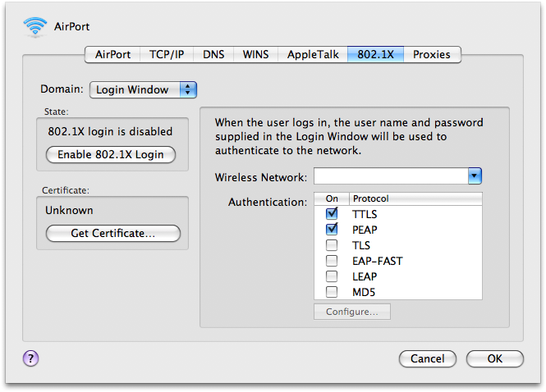The width and height of the screenshot is (546, 392).
Task: Click Enable 802.1X Login button
Action: 111,154
